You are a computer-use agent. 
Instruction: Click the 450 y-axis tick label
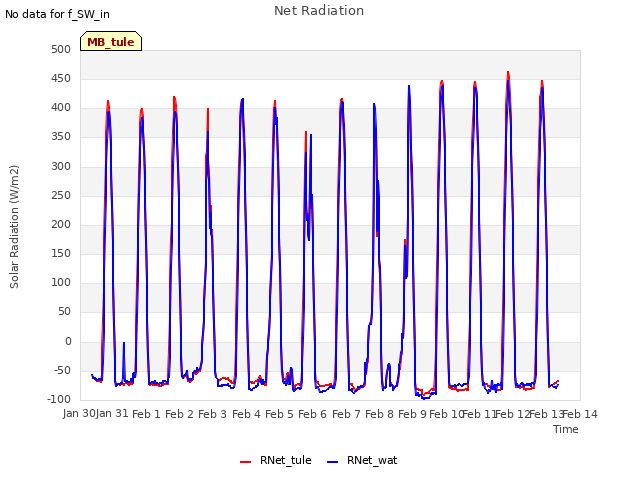(x=61, y=78)
